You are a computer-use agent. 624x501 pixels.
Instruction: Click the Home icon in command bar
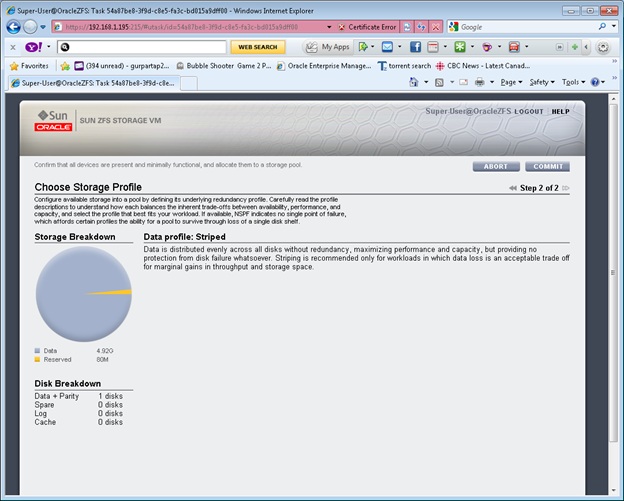click(414, 82)
